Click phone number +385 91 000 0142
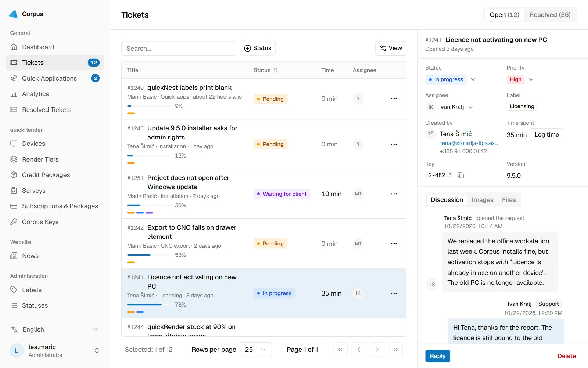588x368 pixels. [x=463, y=151]
